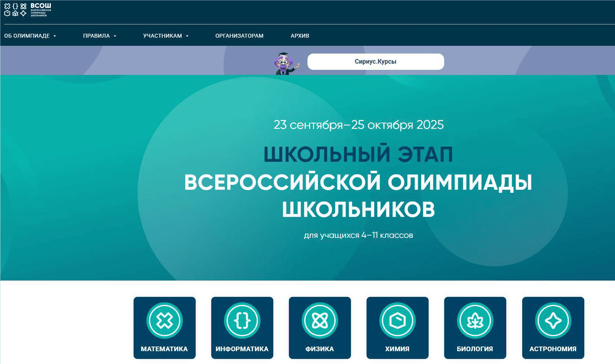
Task: Select the Астрономия star icon
Action: [x=553, y=321]
